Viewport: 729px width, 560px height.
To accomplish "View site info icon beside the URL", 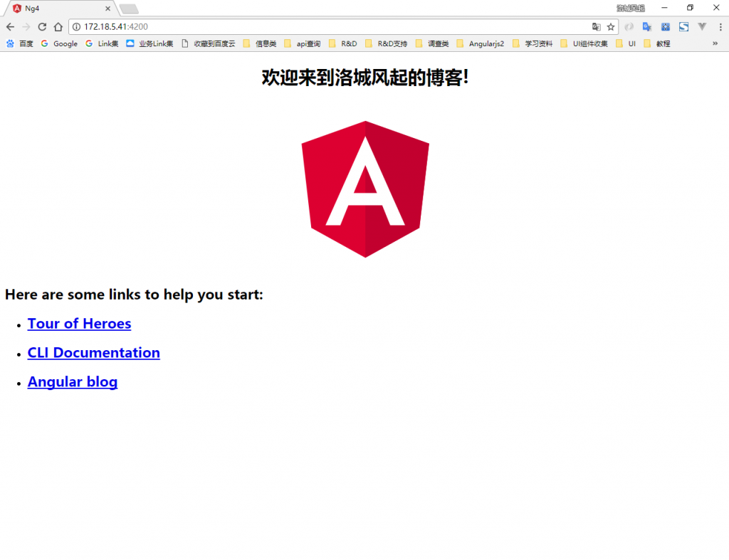I will [77, 27].
